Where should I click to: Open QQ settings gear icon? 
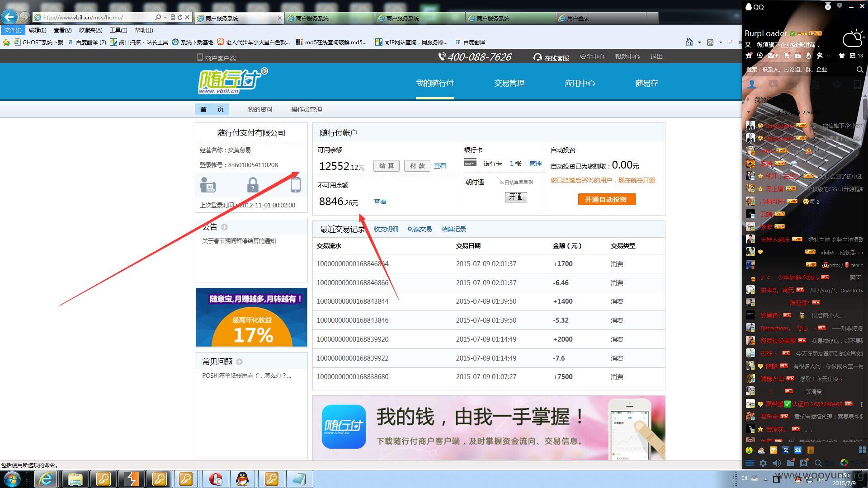tap(763, 463)
